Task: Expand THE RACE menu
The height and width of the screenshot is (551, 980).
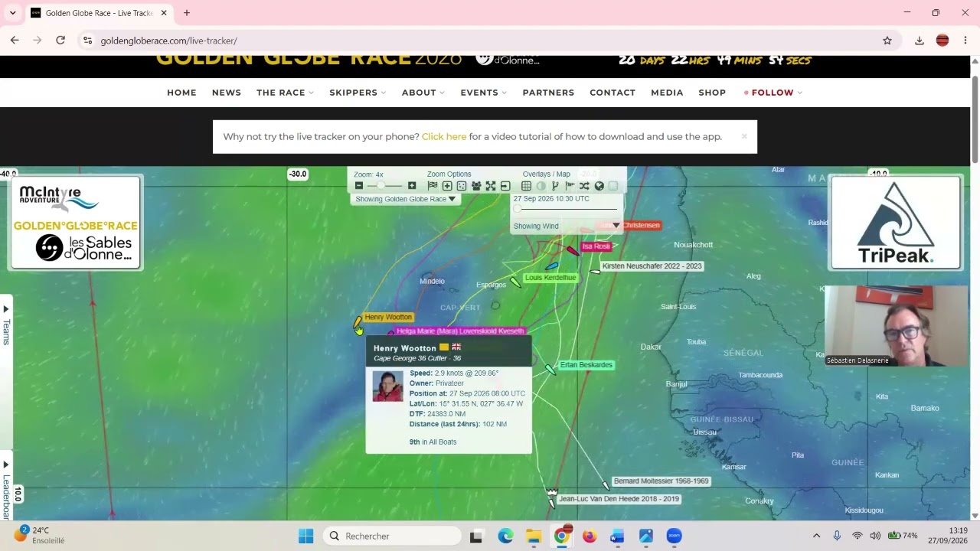Action: coord(285,93)
